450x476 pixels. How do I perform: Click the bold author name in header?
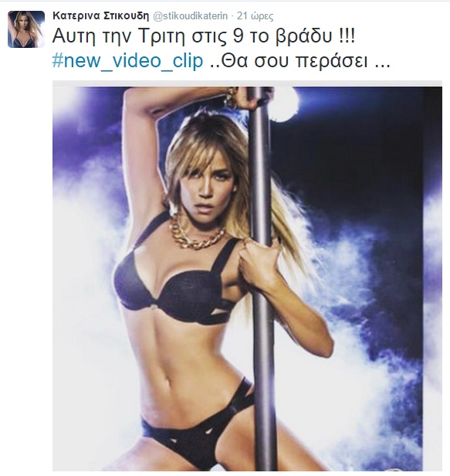[100, 15]
